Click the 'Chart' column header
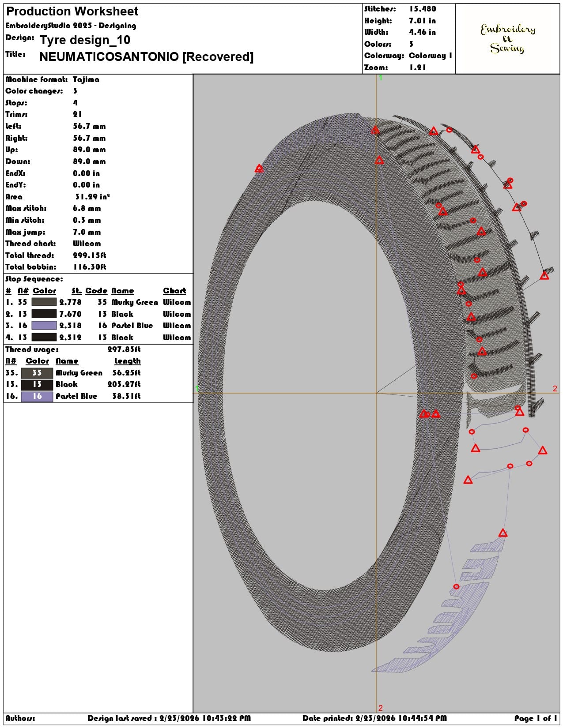This screenshot has height=728, width=563. [175, 291]
